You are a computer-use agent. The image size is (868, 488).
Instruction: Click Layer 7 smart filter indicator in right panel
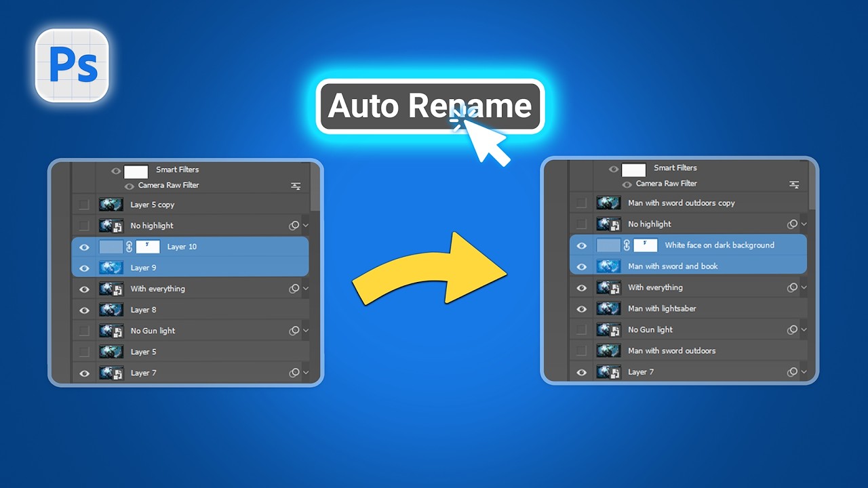coord(791,371)
